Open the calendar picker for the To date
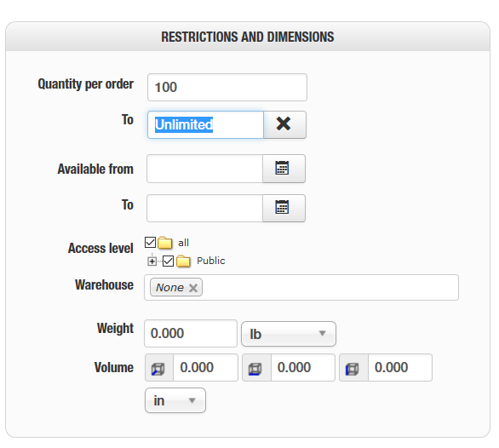499x448 pixels. [x=284, y=208]
